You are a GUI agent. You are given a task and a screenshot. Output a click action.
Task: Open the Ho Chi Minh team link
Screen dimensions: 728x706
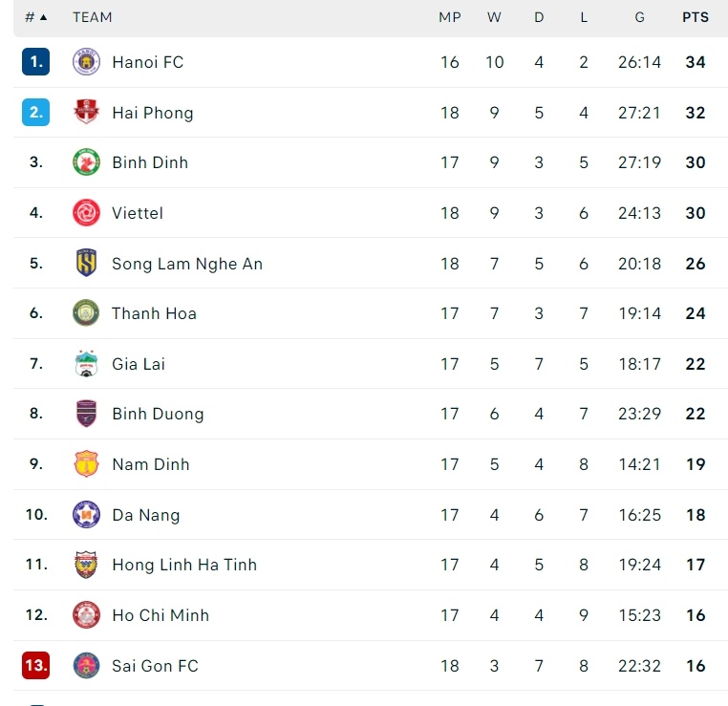161,615
